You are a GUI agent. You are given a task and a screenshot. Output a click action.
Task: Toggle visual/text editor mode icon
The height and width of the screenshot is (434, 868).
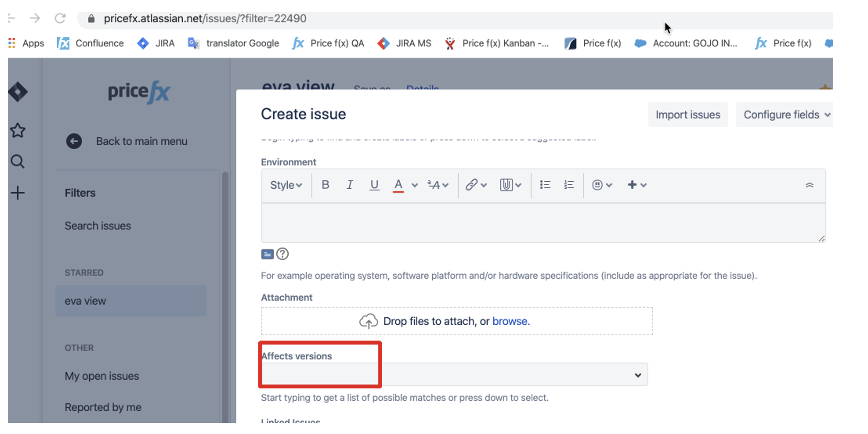click(x=267, y=254)
